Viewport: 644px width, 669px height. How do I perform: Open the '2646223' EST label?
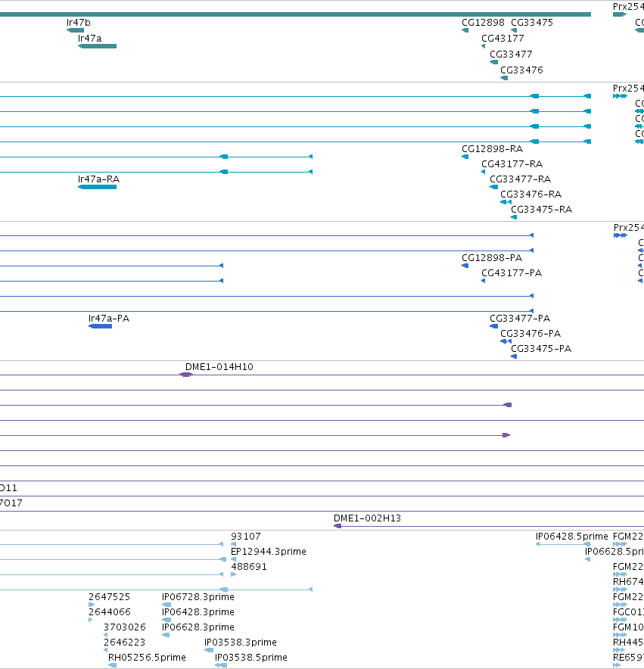pos(125,643)
